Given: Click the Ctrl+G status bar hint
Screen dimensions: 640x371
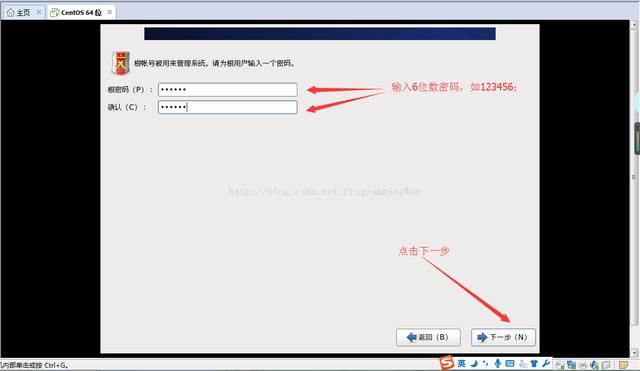Looking at the screenshot, I should tap(34, 365).
